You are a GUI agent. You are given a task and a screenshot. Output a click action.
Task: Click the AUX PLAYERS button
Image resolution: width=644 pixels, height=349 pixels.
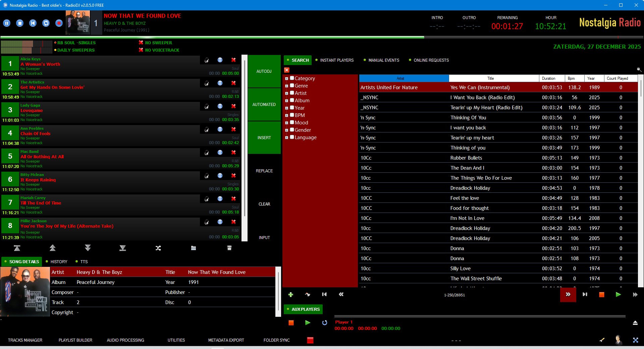303,309
